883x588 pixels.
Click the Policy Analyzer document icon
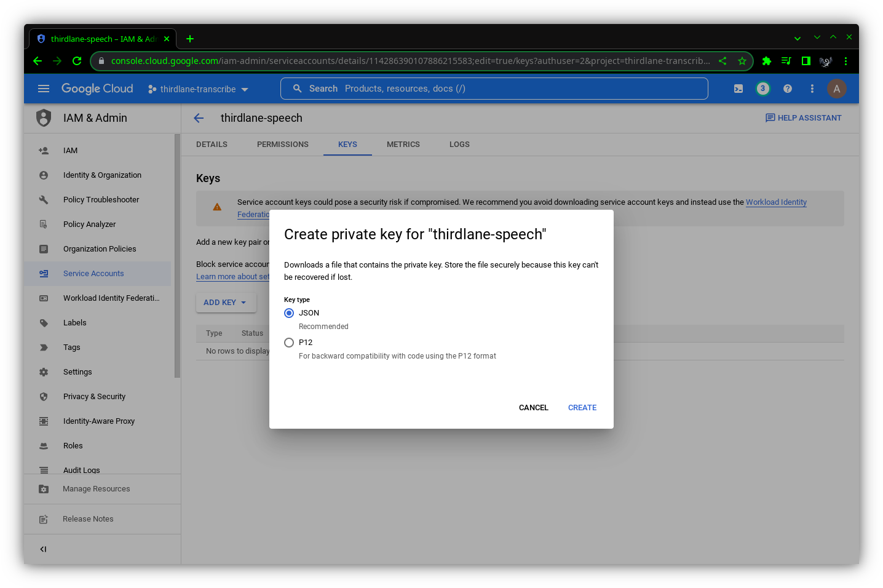point(44,224)
